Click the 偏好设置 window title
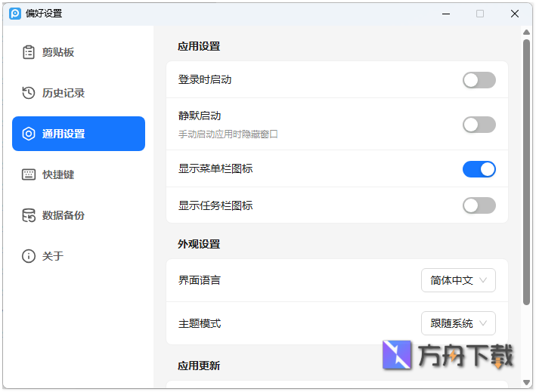 (x=44, y=14)
